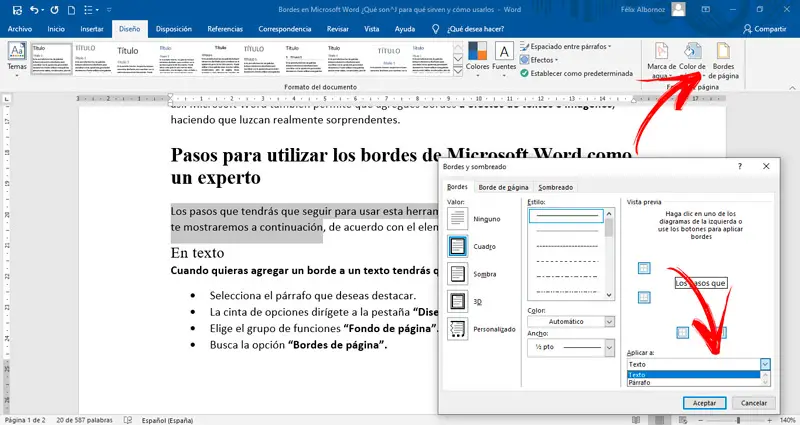Switch to Read Mode view in the status bar

tap(636, 420)
